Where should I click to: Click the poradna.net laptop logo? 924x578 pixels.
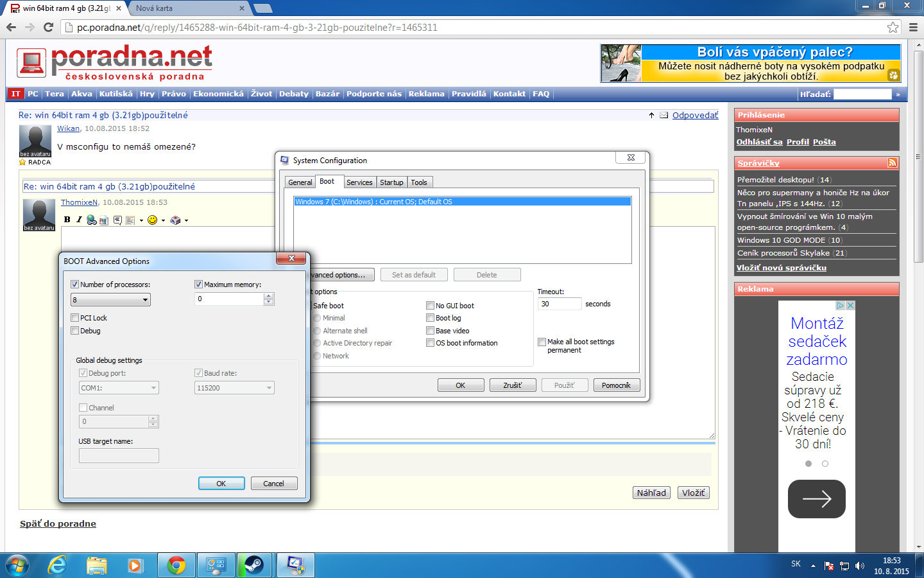pyautogui.click(x=31, y=63)
